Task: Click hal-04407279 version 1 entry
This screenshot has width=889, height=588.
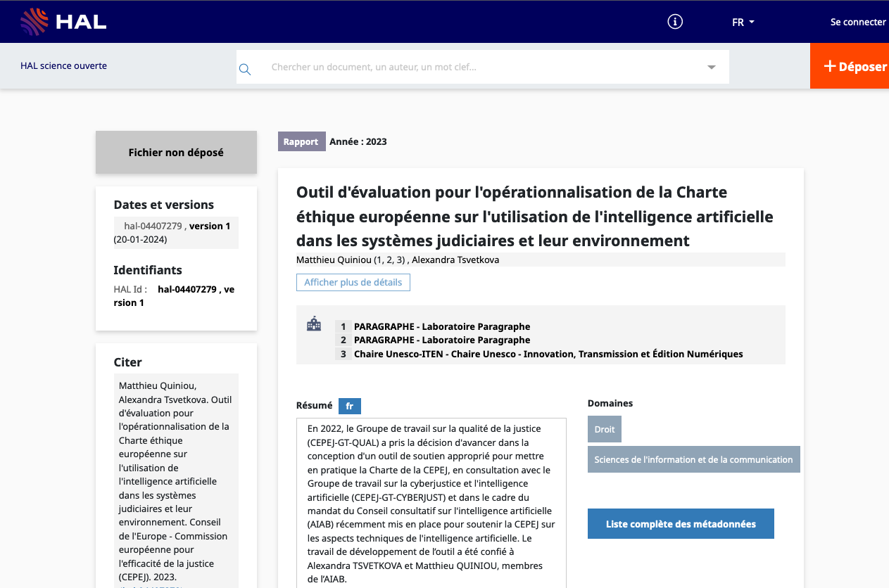Action: pyautogui.click(x=176, y=226)
